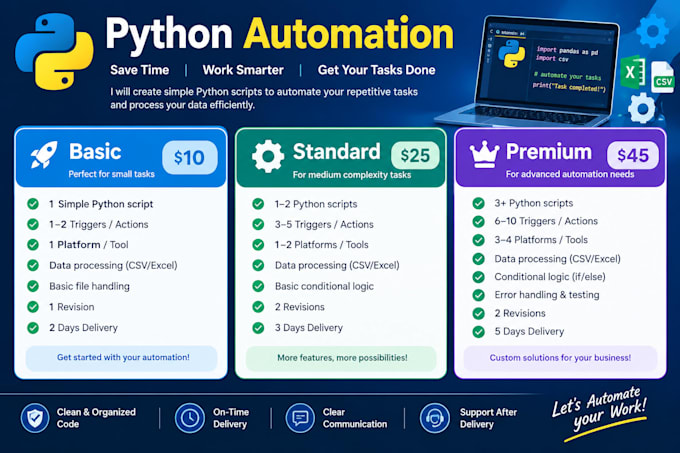Click More features, more possibilities! button
680x453 pixels.
tap(341, 358)
